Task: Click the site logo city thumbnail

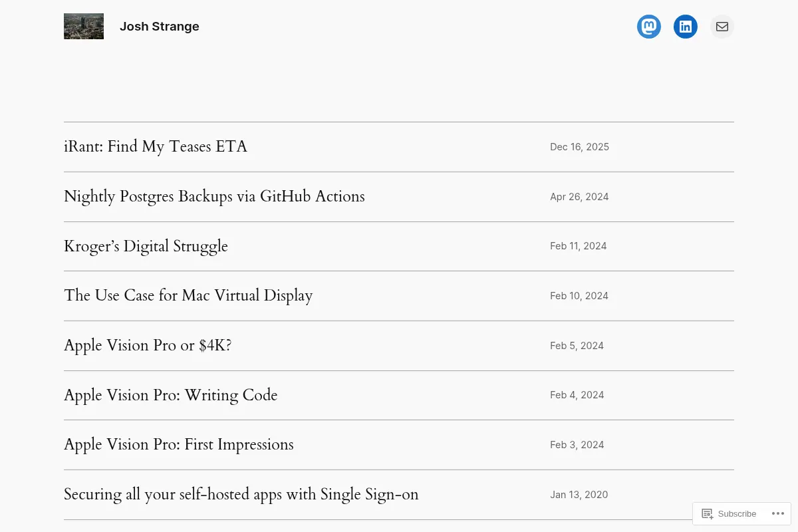Action: 84,27
